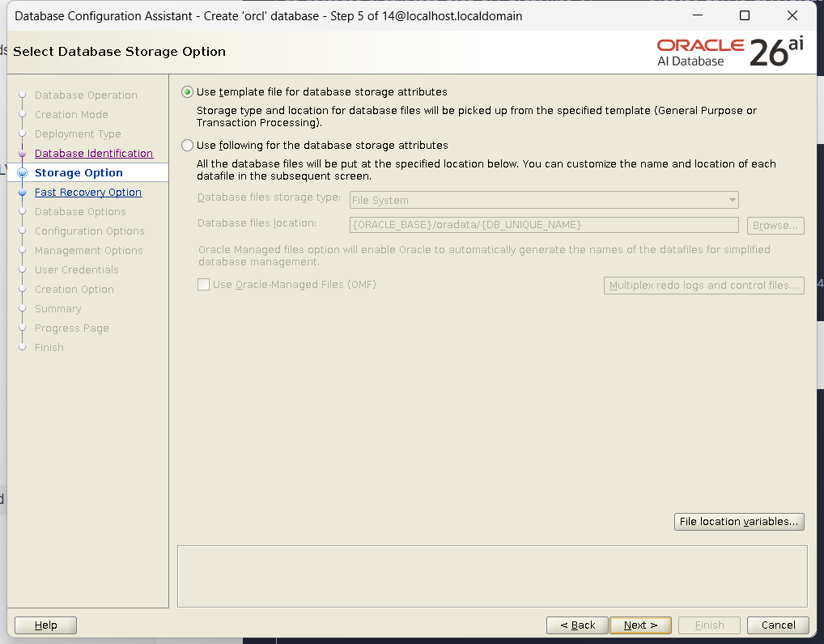Select Use following for storage attributes radio
The height and width of the screenshot is (644, 824).
click(x=187, y=146)
